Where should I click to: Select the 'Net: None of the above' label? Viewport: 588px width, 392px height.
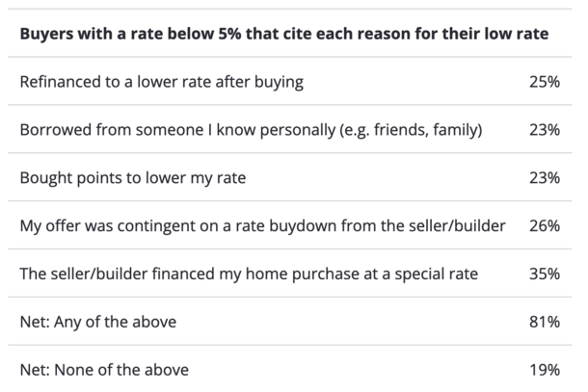coord(104,369)
